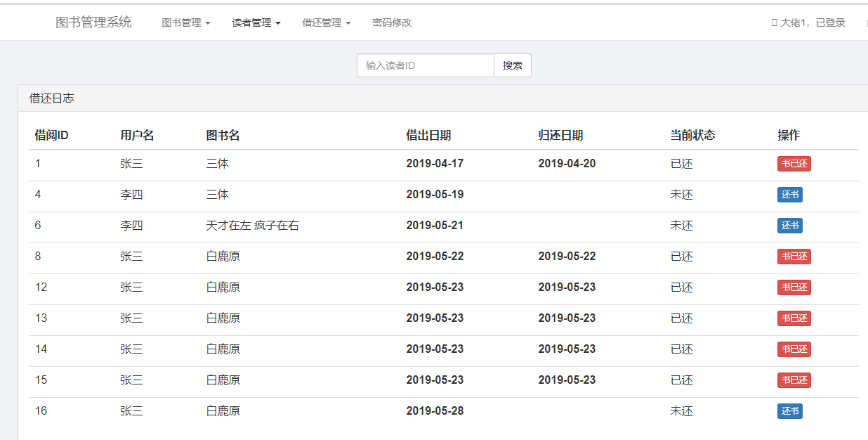868x440 pixels.
Task: Click the 借阅ID column header
Action: [x=51, y=136]
